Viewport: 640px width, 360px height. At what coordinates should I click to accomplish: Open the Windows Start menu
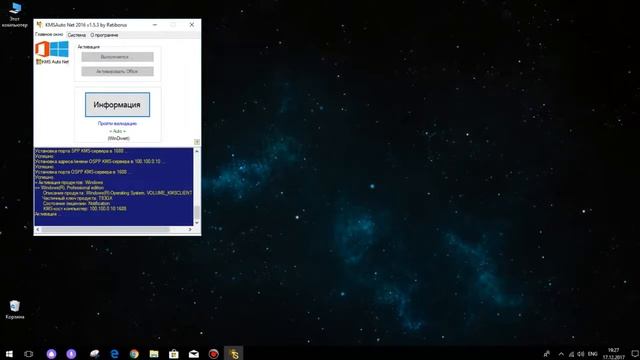click(9, 354)
